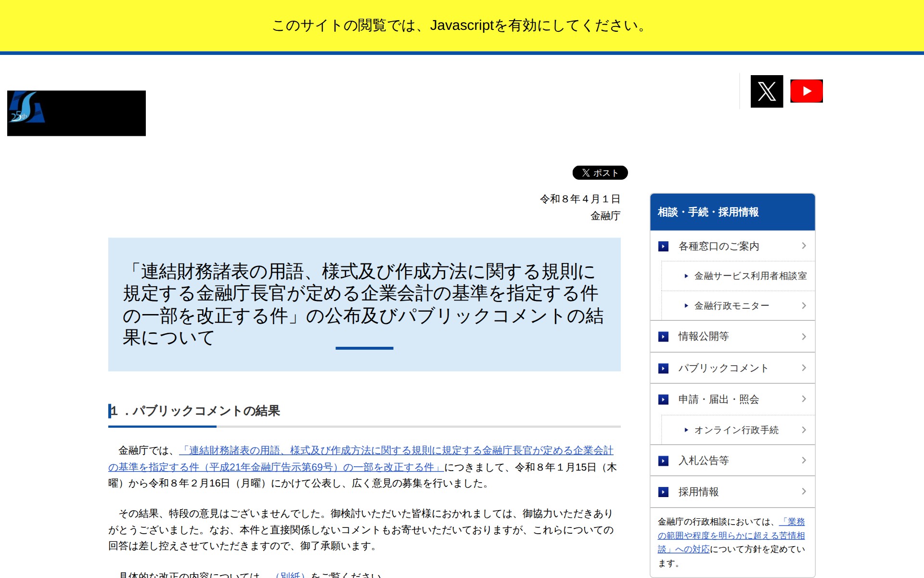
Task: Click blue arrow icon beside 入札公告等
Action: click(663, 460)
